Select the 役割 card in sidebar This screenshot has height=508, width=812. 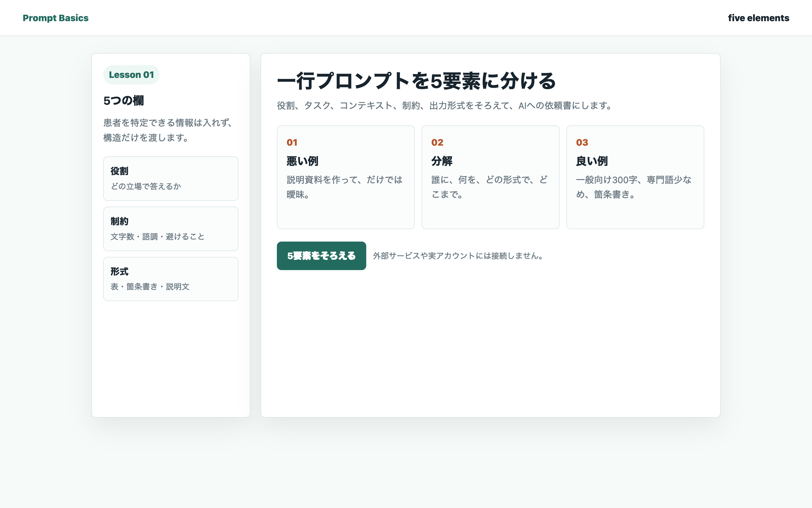coord(171,178)
